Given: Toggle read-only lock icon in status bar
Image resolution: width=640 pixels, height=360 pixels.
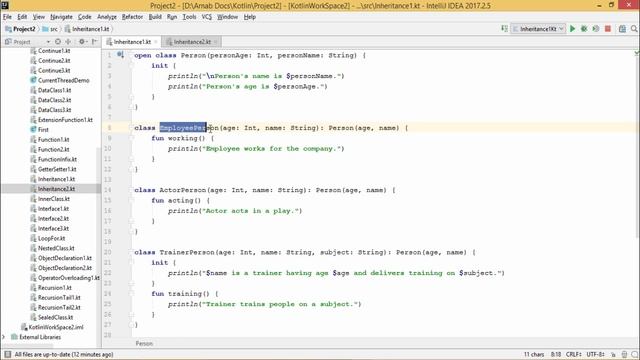Looking at the screenshot, I should point(613,354).
